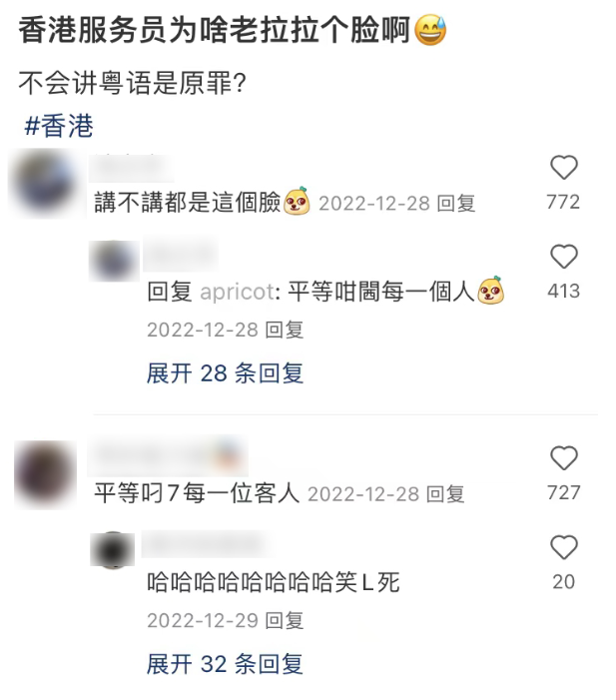Click blurred username above 平等叼7 comment
This screenshot has width=616, height=700.
[x=168, y=456]
